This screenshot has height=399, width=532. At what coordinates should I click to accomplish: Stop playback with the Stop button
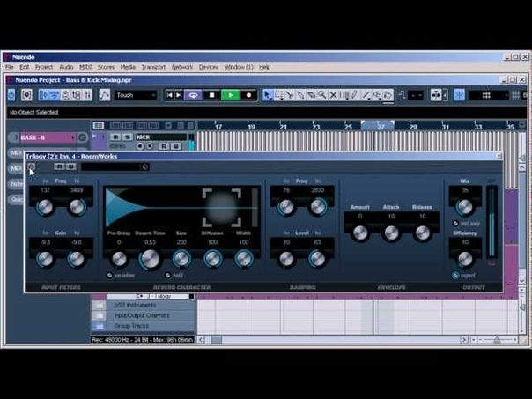211,95
